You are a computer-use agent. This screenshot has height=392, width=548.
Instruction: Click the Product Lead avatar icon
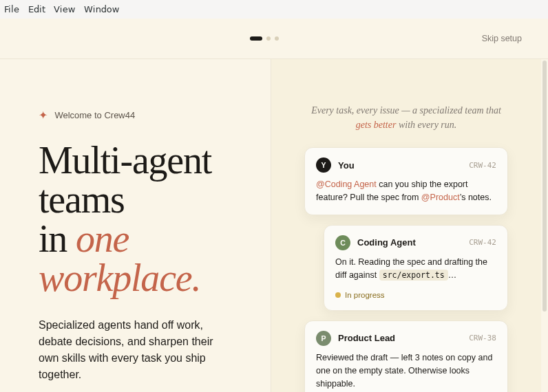pos(324,338)
